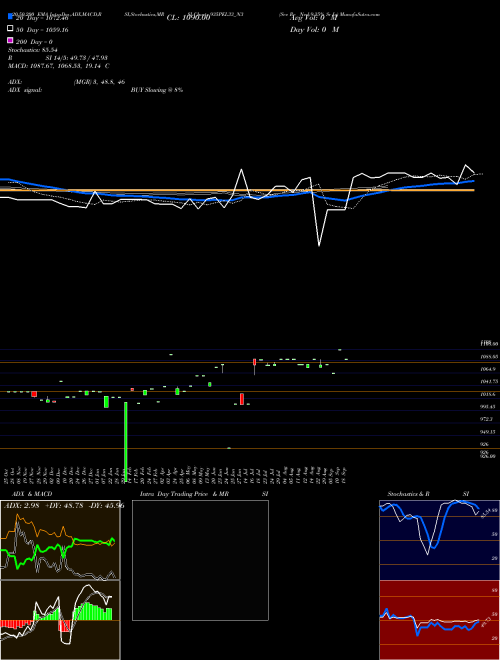This screenshot has height=660, width=500.
Task: Open the blue Stochastics chart panel
Action: (439, 540)
